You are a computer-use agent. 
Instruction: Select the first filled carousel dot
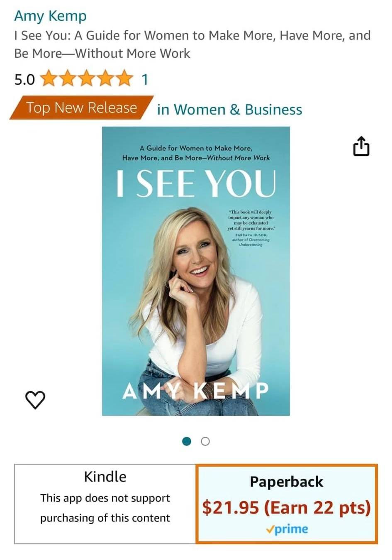click(187, 441)
